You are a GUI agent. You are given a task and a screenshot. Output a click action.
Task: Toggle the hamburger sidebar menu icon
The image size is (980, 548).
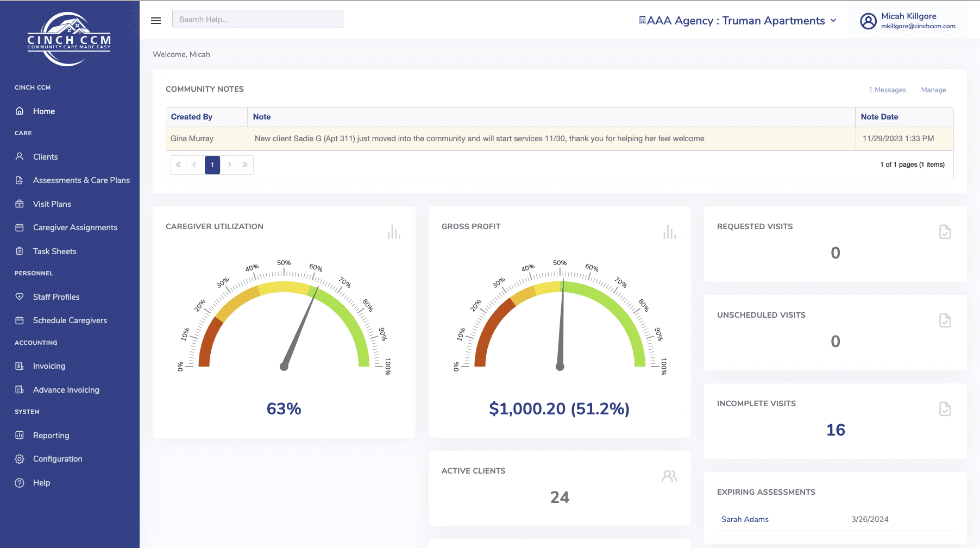(156, 21)
